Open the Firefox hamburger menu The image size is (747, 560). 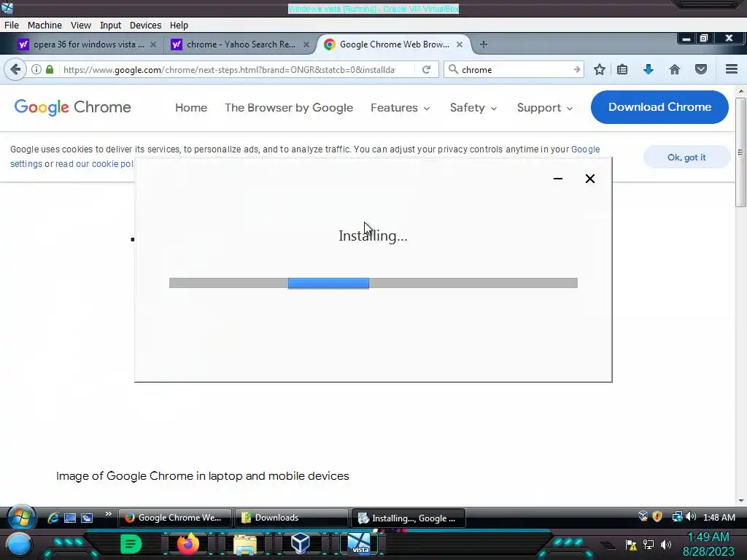(x=732, y=69)
